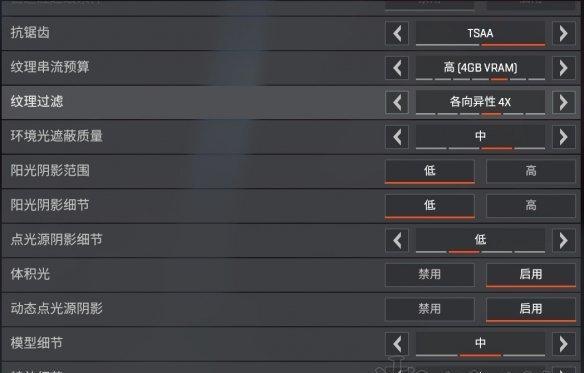Screen dimensions: 584x373
Task: Raise 环境光遮蔽质量 with right arrow
Action: tap(564, 137)
